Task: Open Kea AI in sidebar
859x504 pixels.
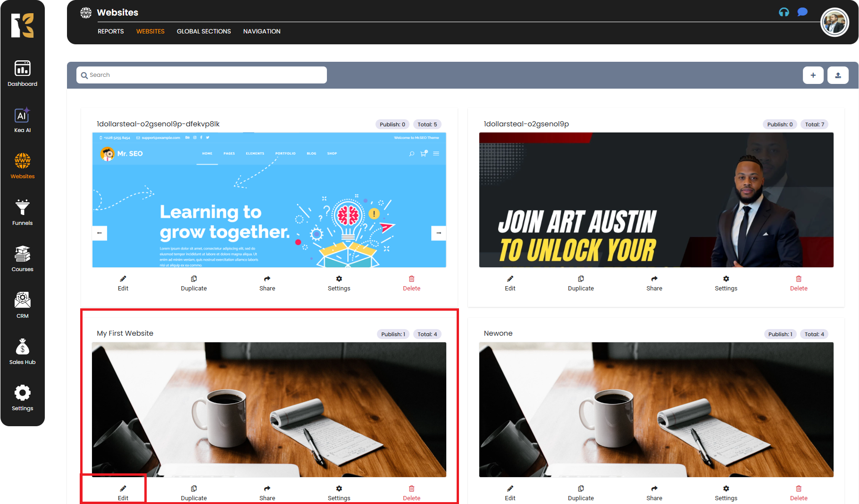Action: coord(22,120)
